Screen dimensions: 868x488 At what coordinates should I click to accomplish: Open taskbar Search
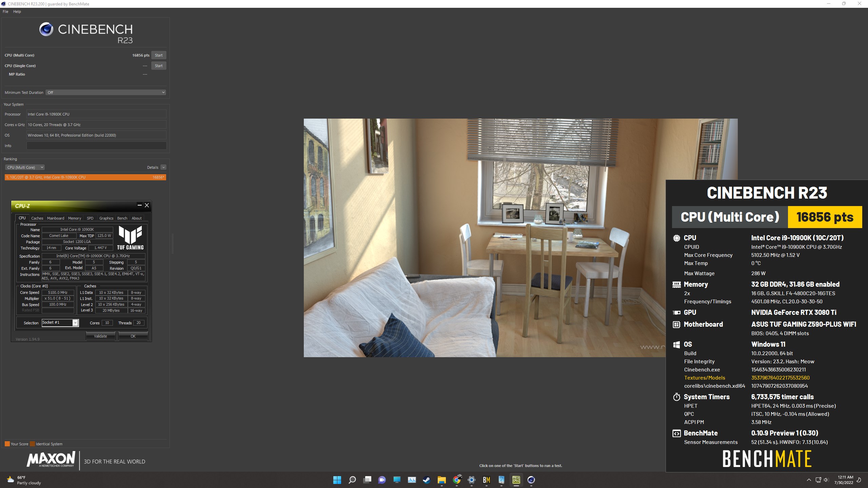click(x=352, y=480)
